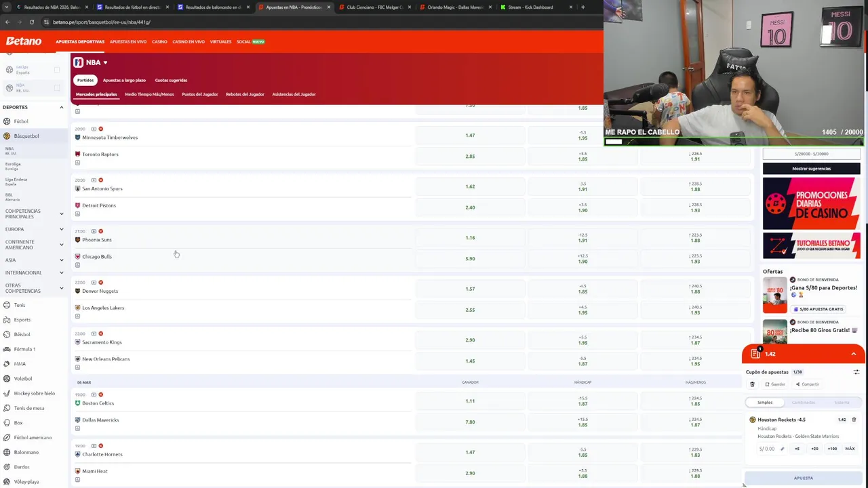
Task: Open bet slip settings sliders icon
Action: (856, 372)
